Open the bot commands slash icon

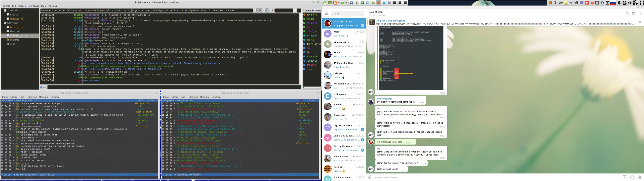pos(624,177)
